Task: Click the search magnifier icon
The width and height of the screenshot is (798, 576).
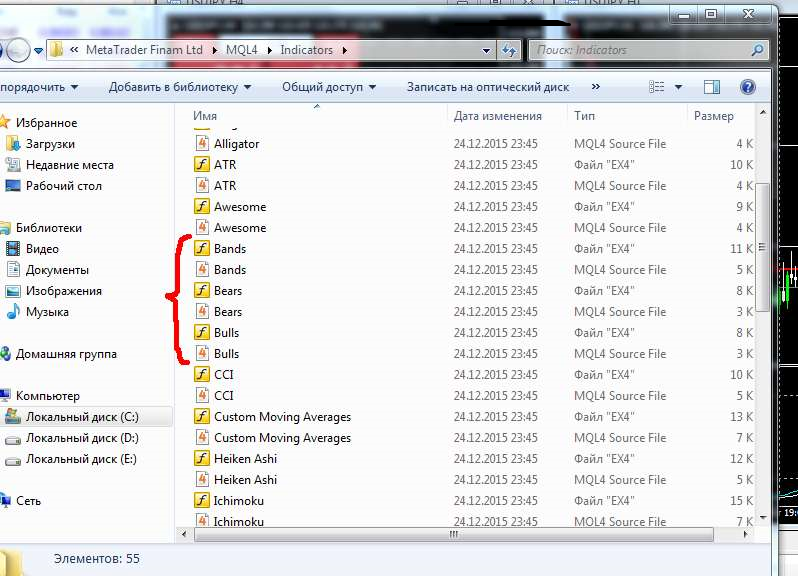Action: (757, 50)
